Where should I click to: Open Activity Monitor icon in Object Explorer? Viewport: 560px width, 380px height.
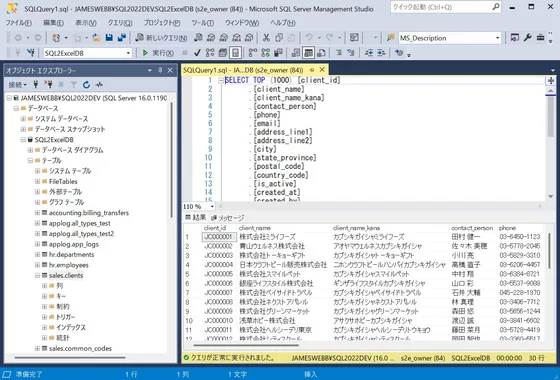pyautogui.click(x=99, y=85)
